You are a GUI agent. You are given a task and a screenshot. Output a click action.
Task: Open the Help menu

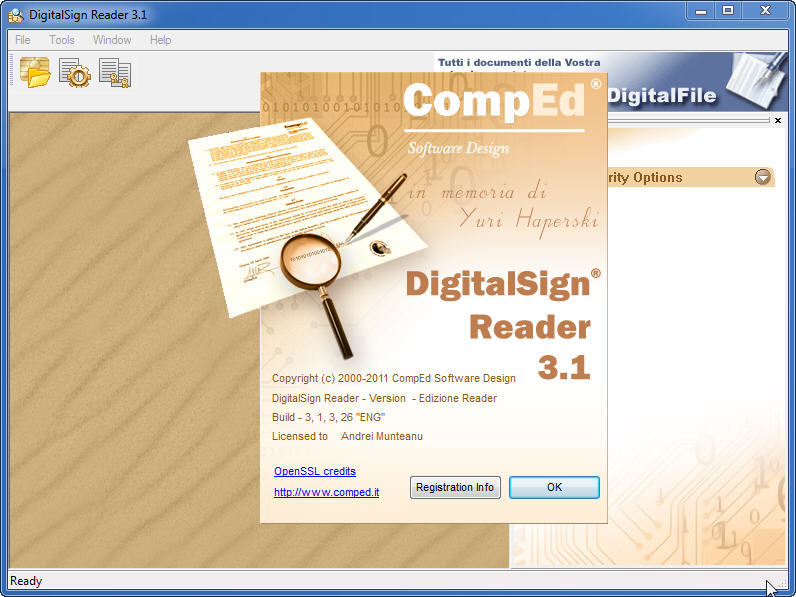pyautogui.click(x=160, y=40)
